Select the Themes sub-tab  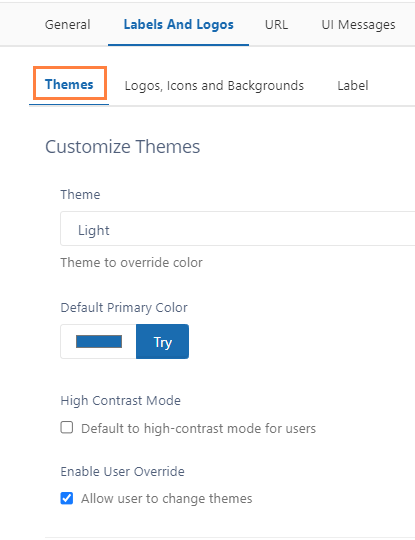coord(69,84)
